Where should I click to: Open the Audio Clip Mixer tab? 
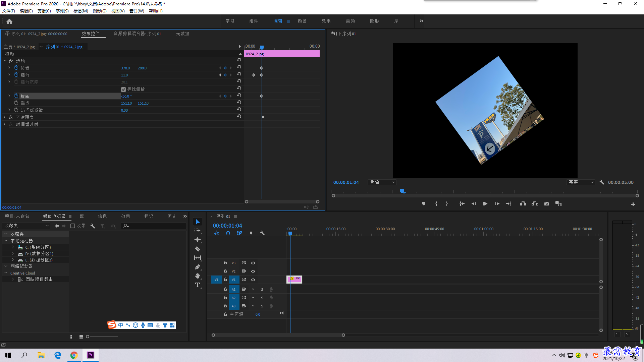pyautogui.click(x=137, y=34)
